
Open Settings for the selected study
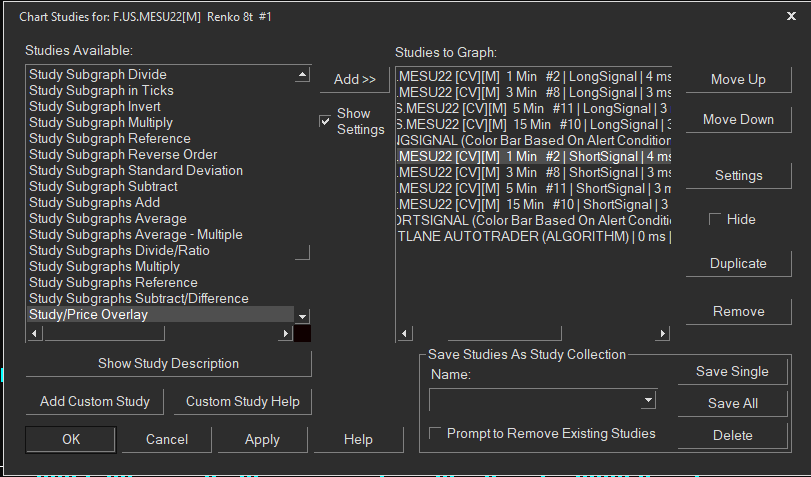pyautogui.click(x=738, y=175)
